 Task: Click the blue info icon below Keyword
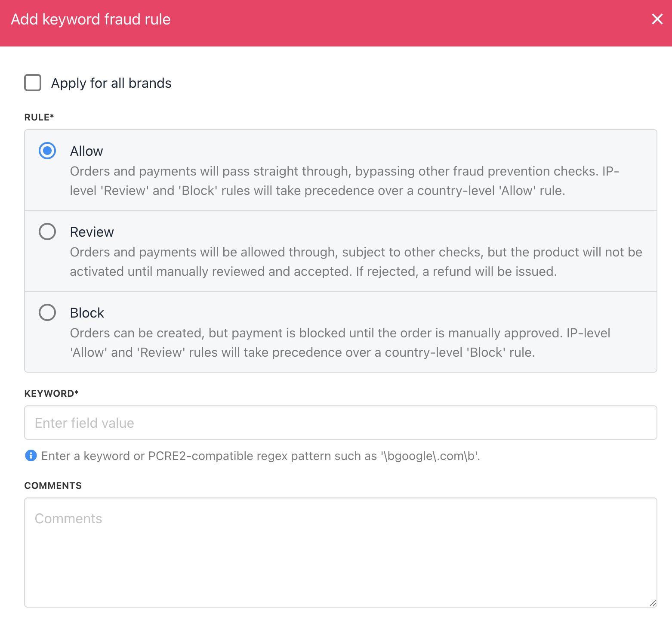tap(31, 455)
